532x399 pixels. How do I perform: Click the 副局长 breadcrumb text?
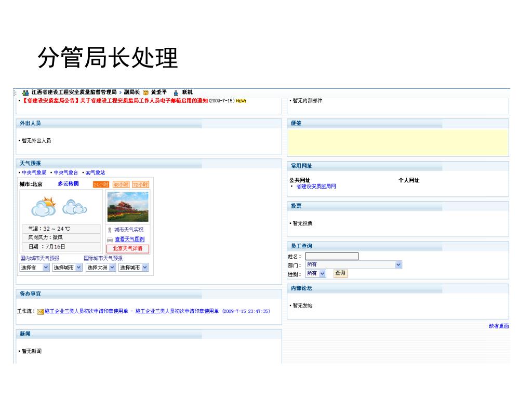click(131, 92)
